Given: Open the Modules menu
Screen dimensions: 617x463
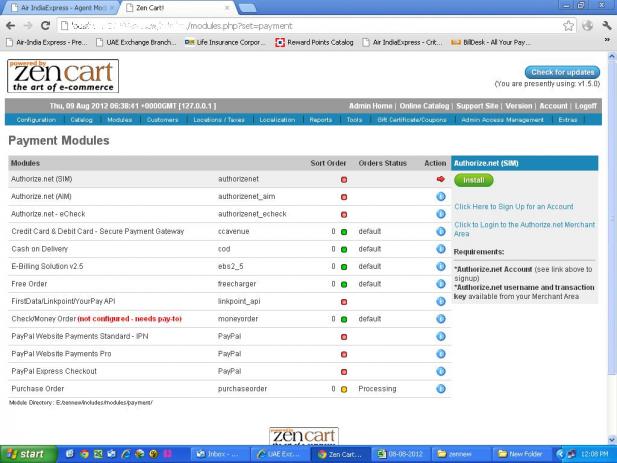Looking at the screenshot, I should (120, 120).
